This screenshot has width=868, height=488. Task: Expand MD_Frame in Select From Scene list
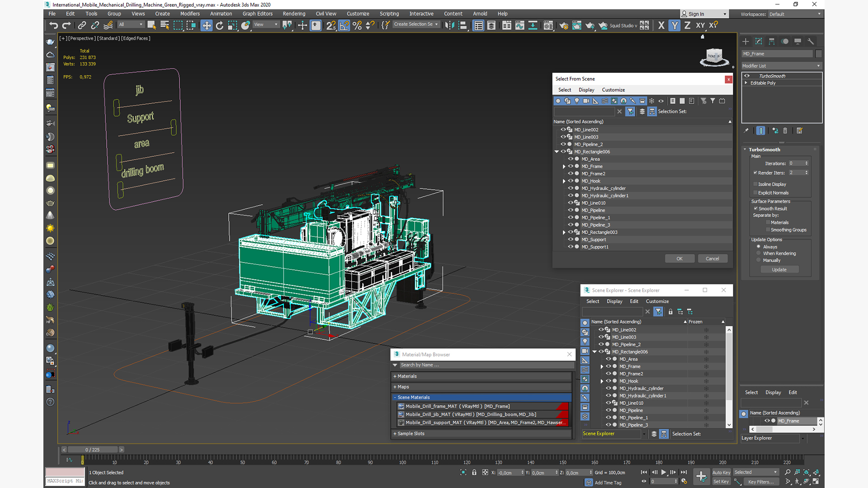tap(564, 167)
